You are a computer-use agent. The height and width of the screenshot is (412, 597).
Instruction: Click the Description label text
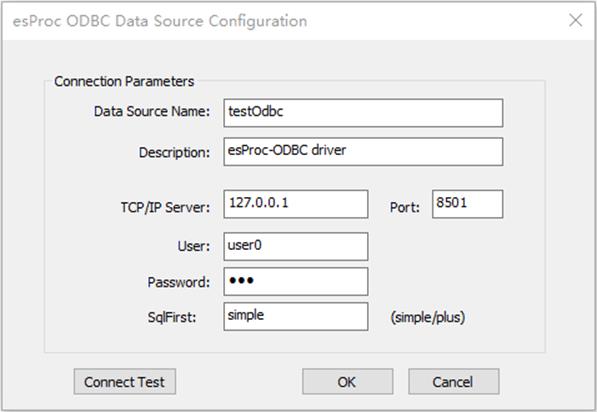pos(174,153)
